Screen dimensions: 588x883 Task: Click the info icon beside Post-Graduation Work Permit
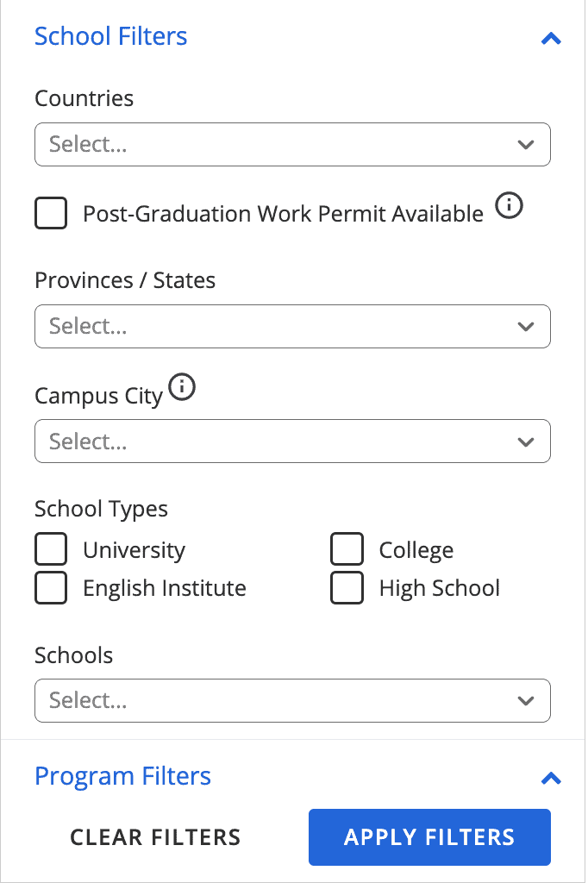(510, 206)
